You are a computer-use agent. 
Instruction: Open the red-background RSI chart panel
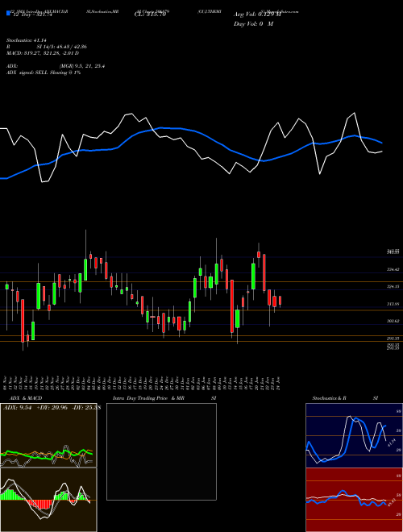tap(354, 500)
